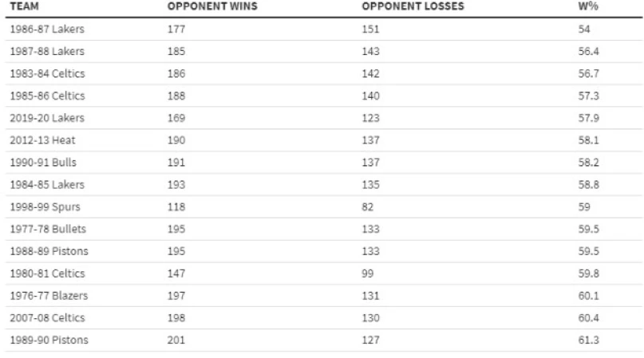
Task: Select the 1986-87 Lakers row
Action: coord(47,30)
